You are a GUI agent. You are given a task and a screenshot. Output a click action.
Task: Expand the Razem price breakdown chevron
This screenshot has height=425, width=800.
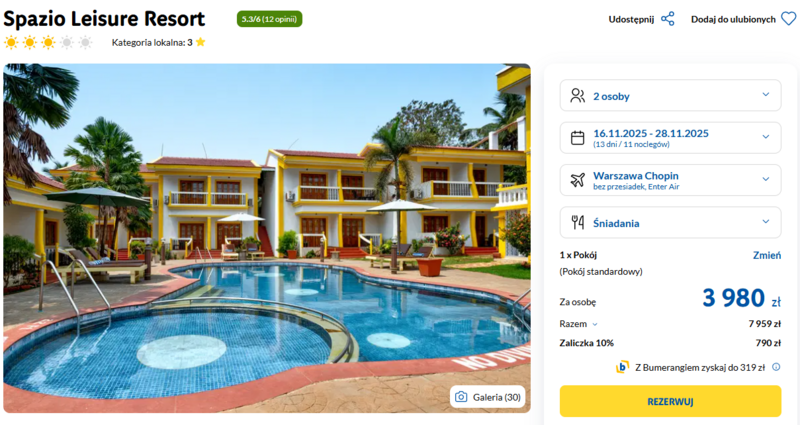click(595, 324)
